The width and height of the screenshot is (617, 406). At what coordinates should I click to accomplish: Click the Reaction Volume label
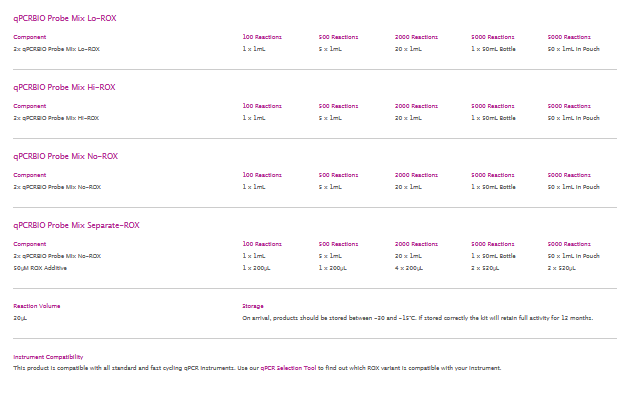click(36, 306)
